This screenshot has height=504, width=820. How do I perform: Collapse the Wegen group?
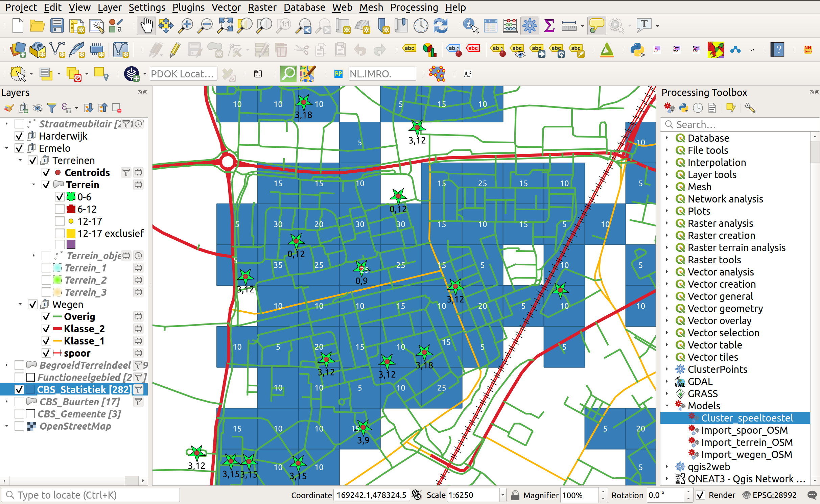pos(20,305)
